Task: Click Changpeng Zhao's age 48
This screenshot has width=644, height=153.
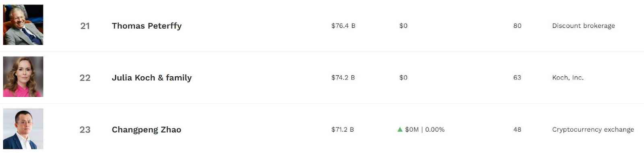Action: pyautogui.click(x=517, y=130)
